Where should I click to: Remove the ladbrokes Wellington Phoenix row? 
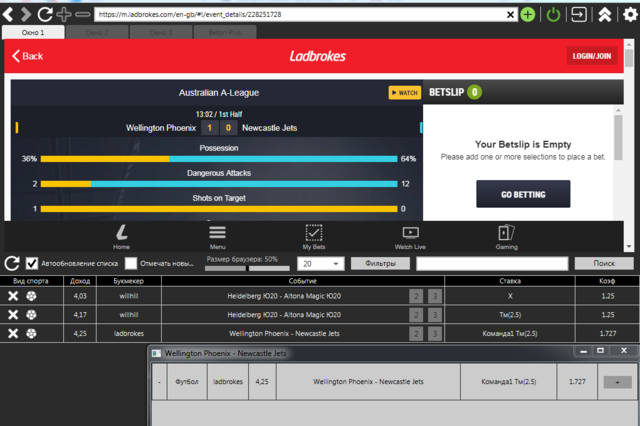[13, 333]
